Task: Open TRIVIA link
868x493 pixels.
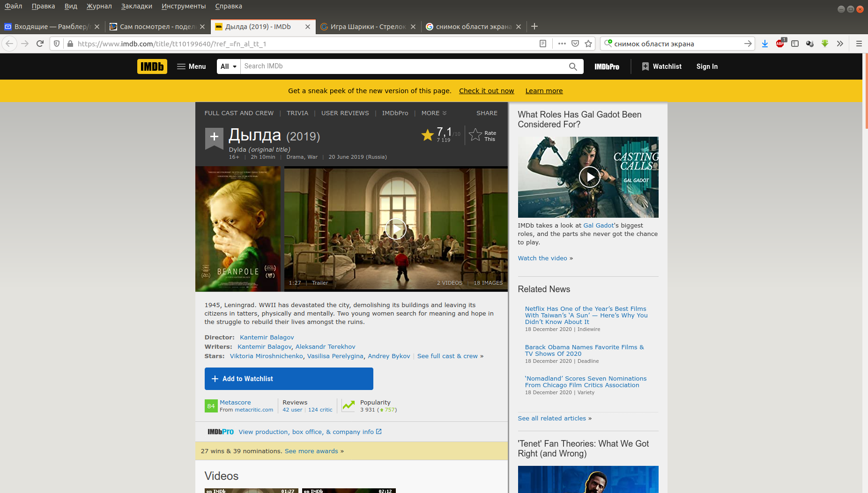Action: click(297, 113)
